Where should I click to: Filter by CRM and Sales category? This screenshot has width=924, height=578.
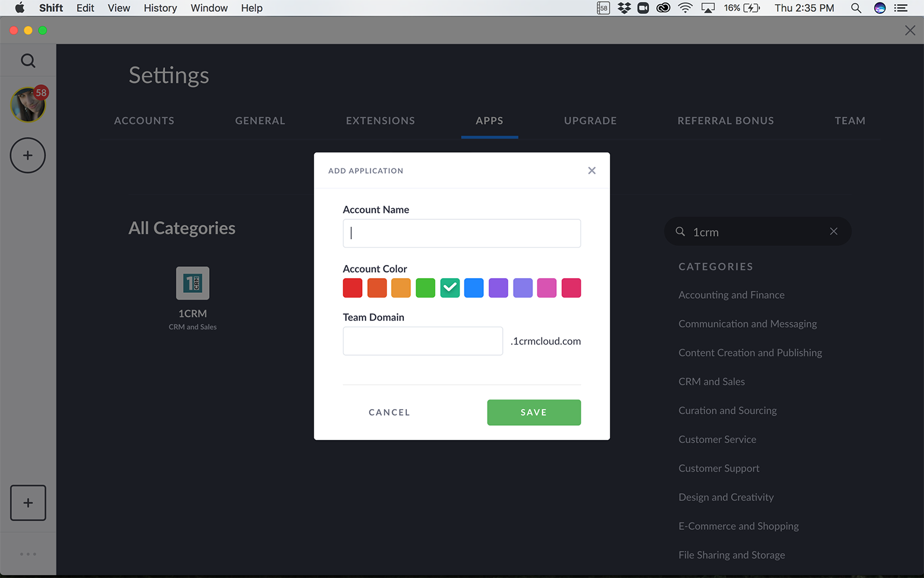712,381
